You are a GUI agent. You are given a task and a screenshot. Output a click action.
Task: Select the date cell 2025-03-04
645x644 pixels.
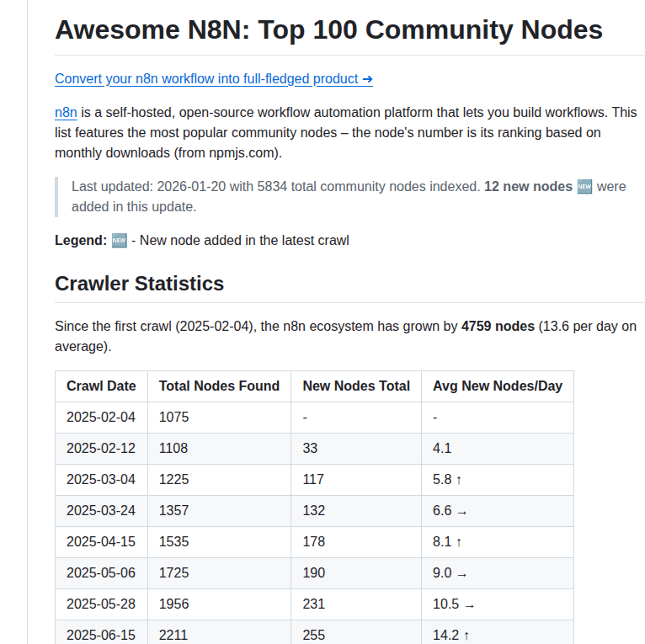101,480
